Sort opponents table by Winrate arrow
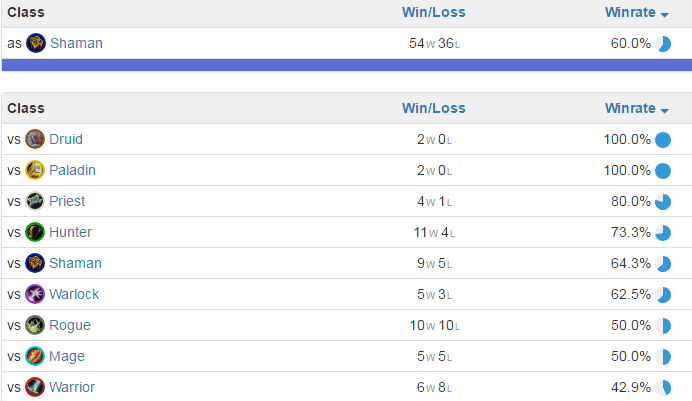The image size is (692, 401). coord(665,111)
